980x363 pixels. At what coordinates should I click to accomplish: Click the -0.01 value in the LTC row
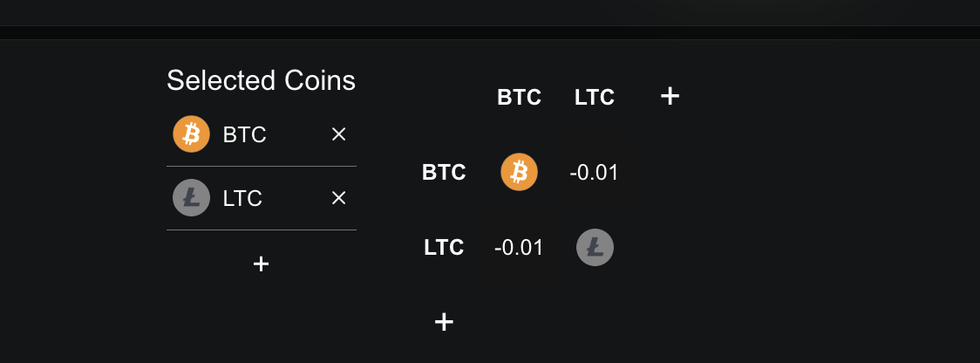pyautogui.click(x=519, y=248)
